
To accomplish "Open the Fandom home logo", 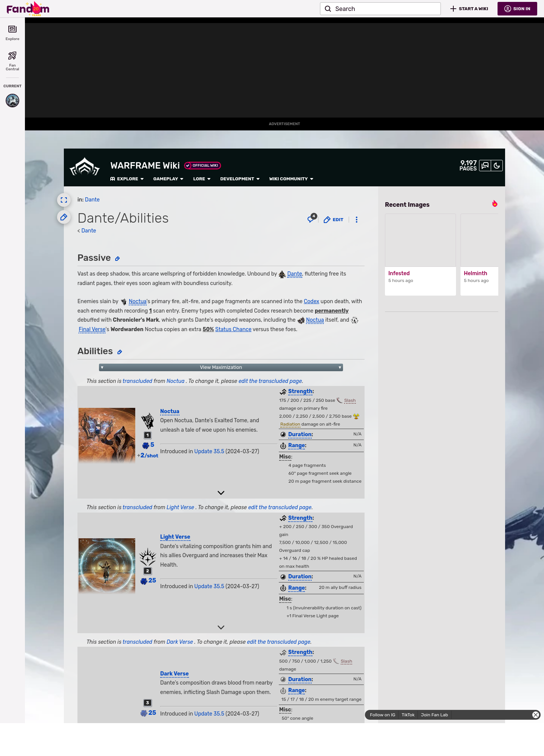I will point(28,9).
